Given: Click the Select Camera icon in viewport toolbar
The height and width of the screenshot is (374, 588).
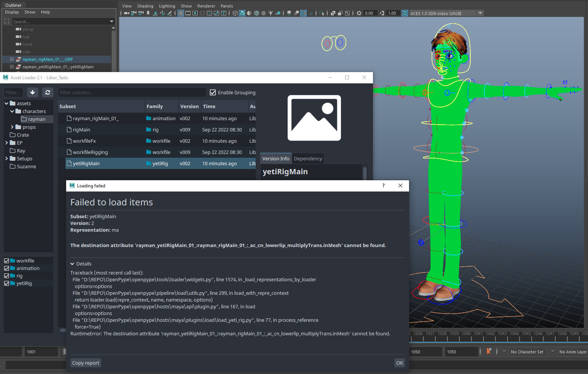Looking at the screenshot, I should 126,13.
